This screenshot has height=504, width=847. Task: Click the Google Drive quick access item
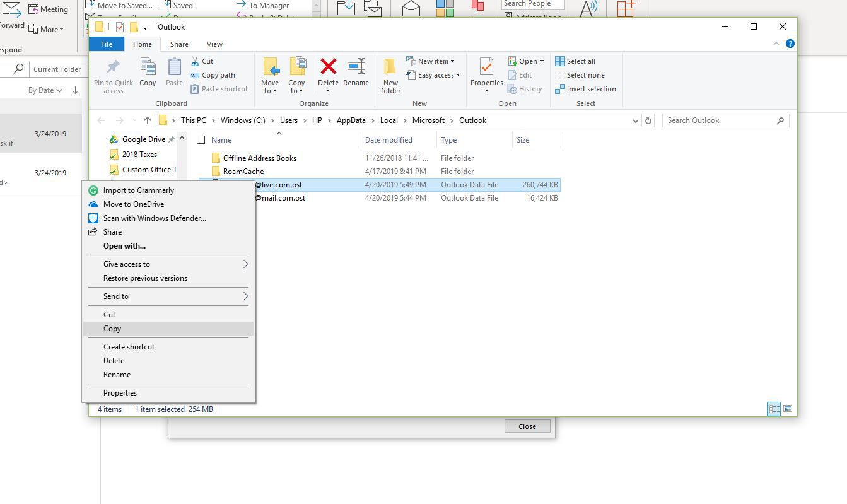point(143,139)
